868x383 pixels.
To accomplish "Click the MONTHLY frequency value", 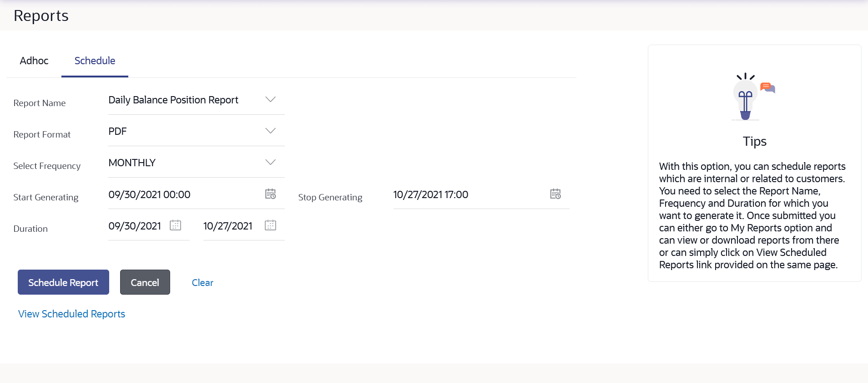I will click(132, 163).
